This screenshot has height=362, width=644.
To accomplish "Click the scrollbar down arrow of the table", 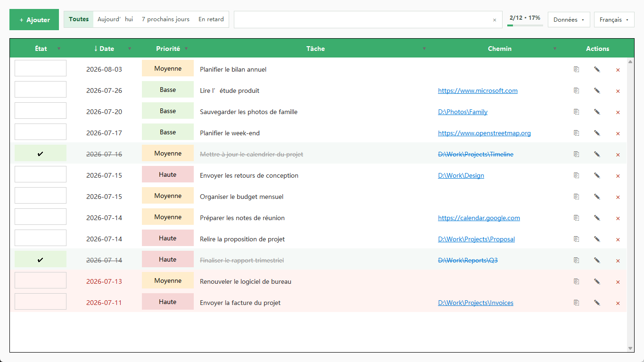I will (630, 348).
